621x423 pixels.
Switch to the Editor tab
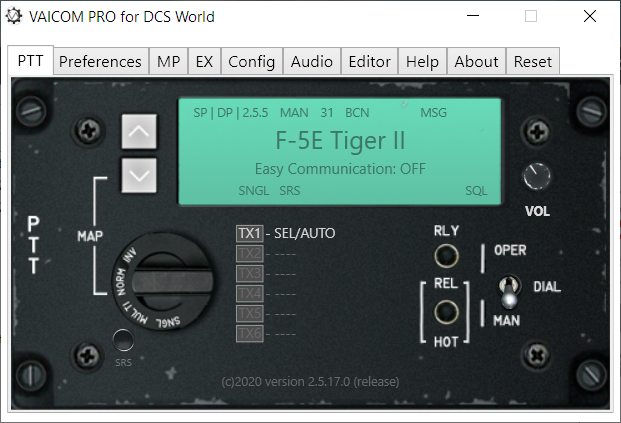click(370, 61)
